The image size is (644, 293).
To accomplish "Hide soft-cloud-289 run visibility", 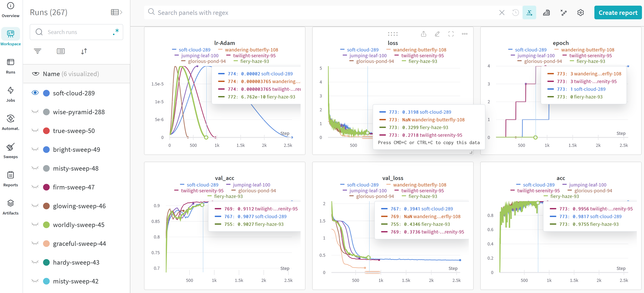I will click(x=35, y=93).
